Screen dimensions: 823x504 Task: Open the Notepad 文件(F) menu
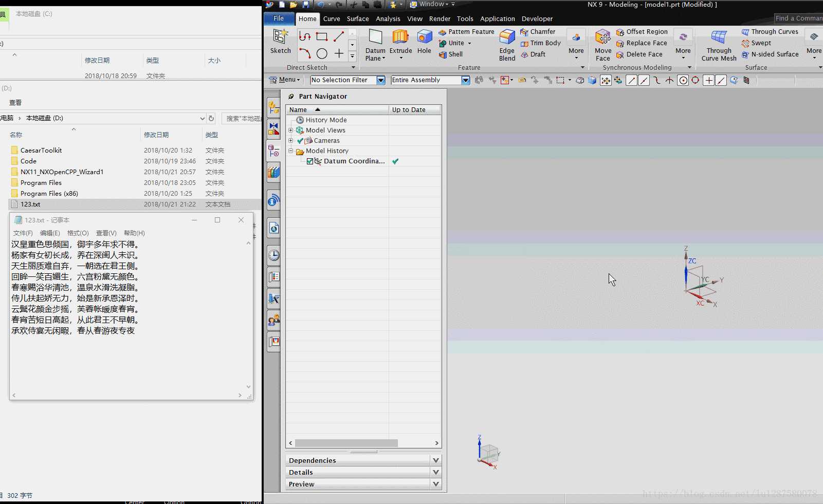[23, 233]
